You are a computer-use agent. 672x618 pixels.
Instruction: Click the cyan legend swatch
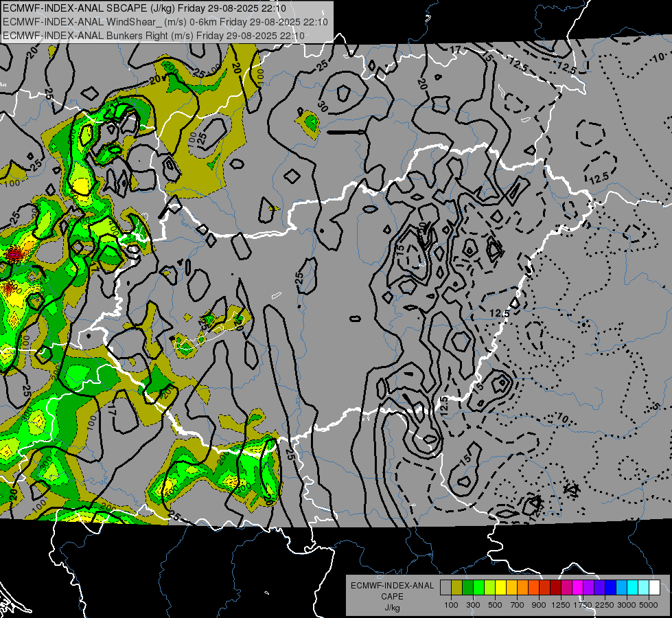[633, 587]
